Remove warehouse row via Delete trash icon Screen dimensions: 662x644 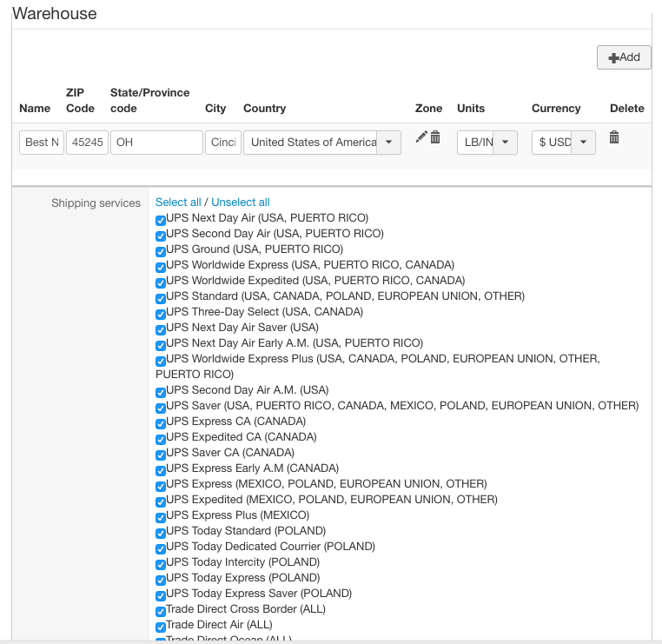(614, 136)
